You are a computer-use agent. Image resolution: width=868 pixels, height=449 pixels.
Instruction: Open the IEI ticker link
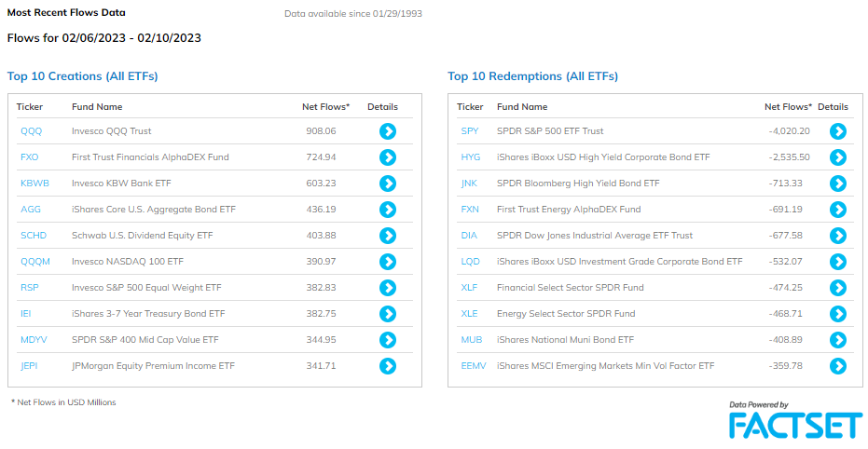click(25, 314)
